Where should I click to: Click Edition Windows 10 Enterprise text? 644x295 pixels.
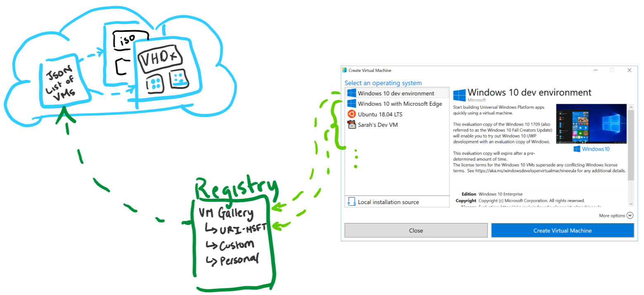492,194
